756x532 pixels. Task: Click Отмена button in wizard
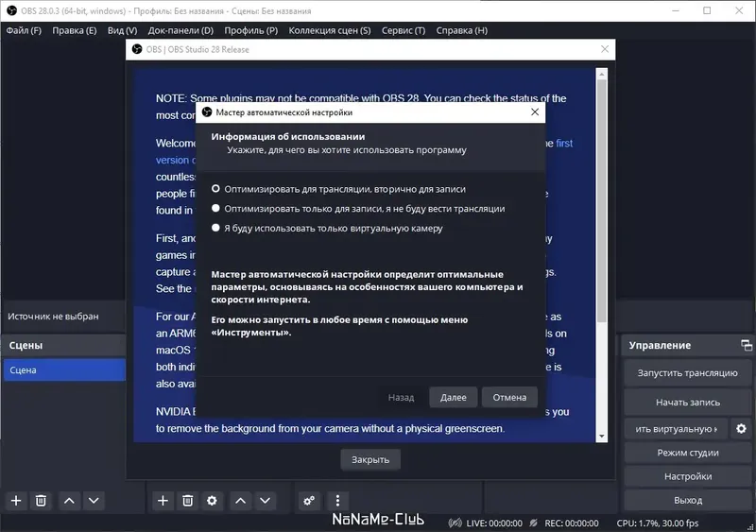tap(509, 398)
